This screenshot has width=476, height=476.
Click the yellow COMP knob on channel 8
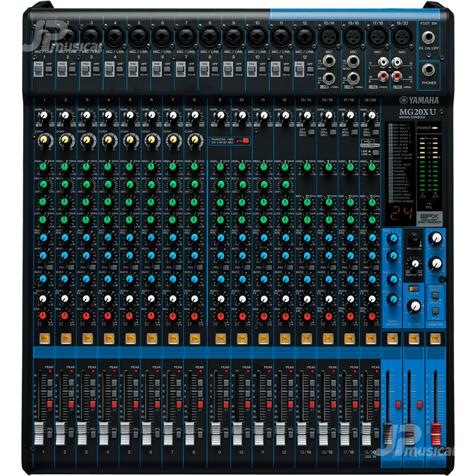pyautogui.click(x=195, y=140)
